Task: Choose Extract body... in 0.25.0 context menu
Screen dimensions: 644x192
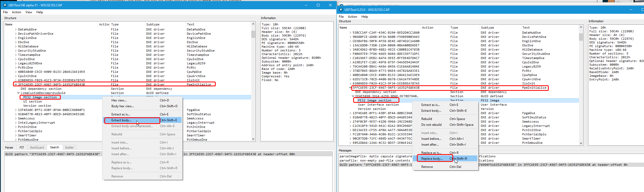Action: click(x=445, y=111)
